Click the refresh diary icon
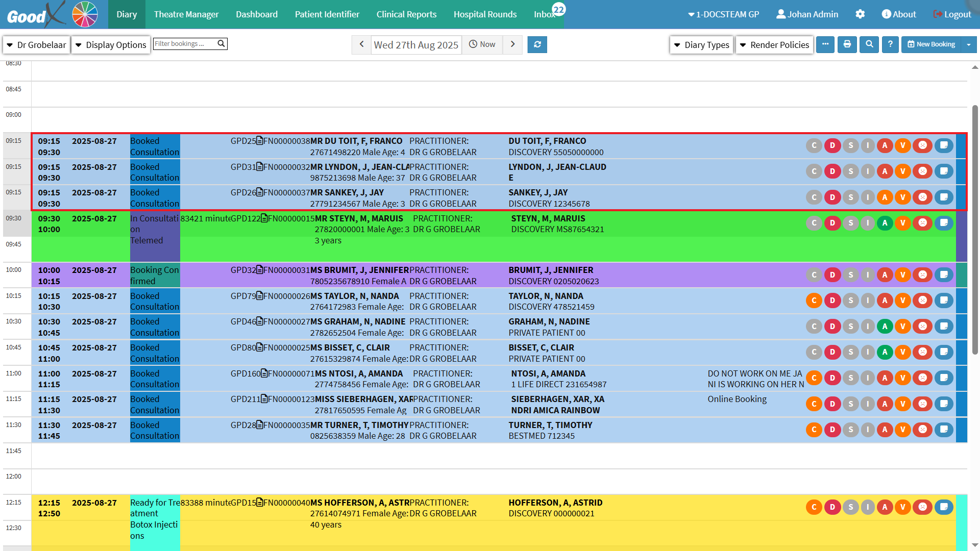This screenshot has height=551, width=980. (537, 44)
